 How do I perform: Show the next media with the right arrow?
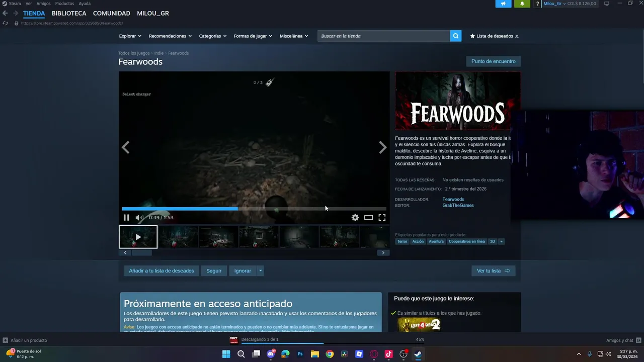(383, 147)
